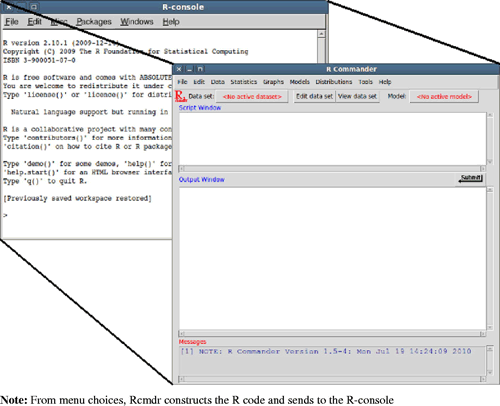This screenshot has width=500, height=406.
Task: Open the Models menu
Action: 299,82
